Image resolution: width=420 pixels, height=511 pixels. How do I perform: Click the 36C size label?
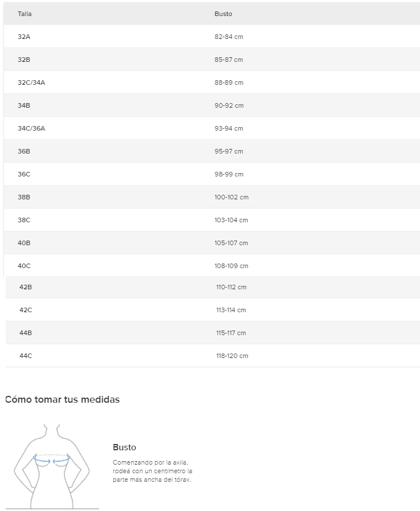pyautogui.click(x=24, y=174)
